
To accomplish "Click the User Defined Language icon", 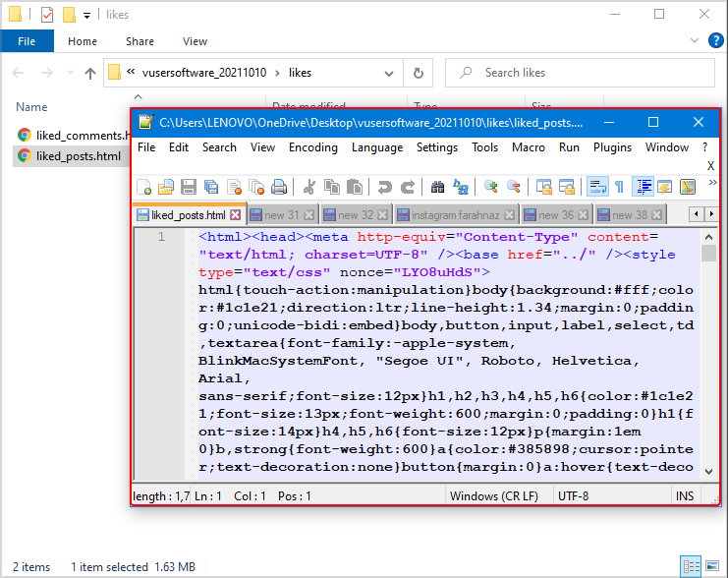I will [665, 187].
